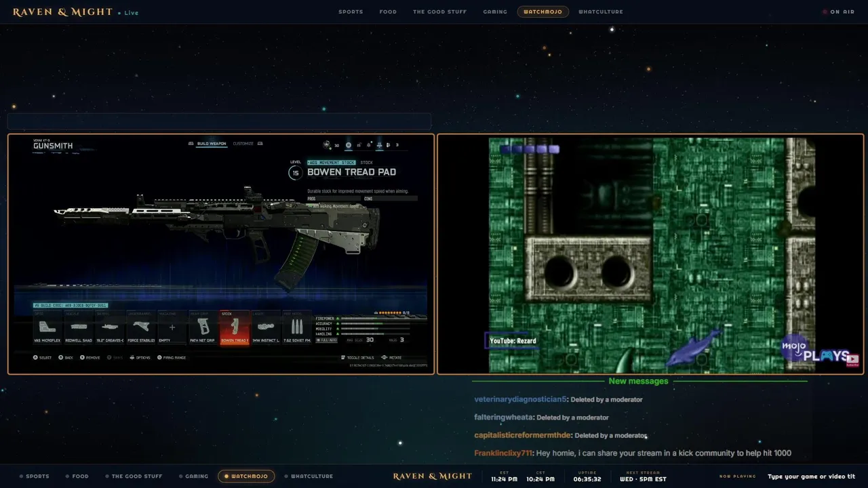Choose Gaming in the bottom bar
Viewport: 868px width, 488px height.
coord(194,476)
